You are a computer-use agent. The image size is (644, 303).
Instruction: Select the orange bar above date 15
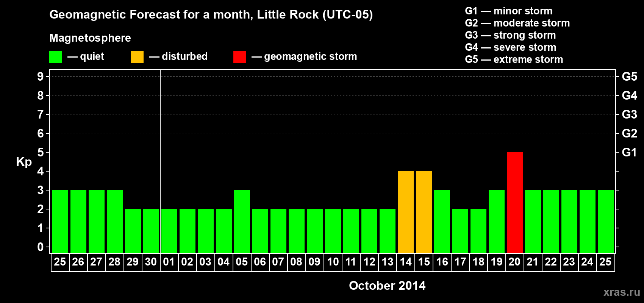point(424,212)
